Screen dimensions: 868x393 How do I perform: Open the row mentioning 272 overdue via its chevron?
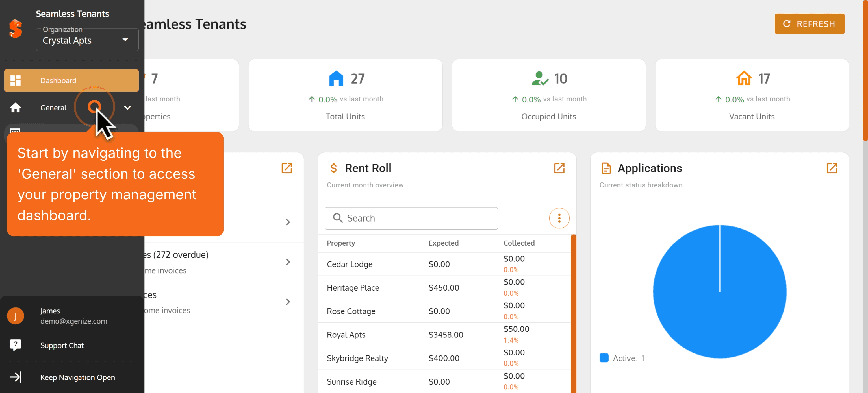(288, 262)
